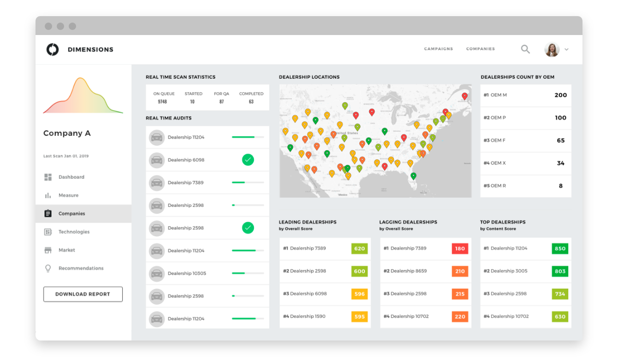Open the Campaigns menu item
This screenshot has height=364, width=618.
coord(438,49)
